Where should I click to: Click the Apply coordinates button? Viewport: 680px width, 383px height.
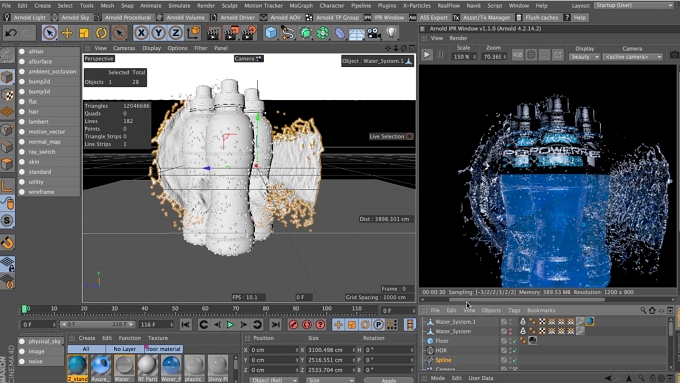389,380
